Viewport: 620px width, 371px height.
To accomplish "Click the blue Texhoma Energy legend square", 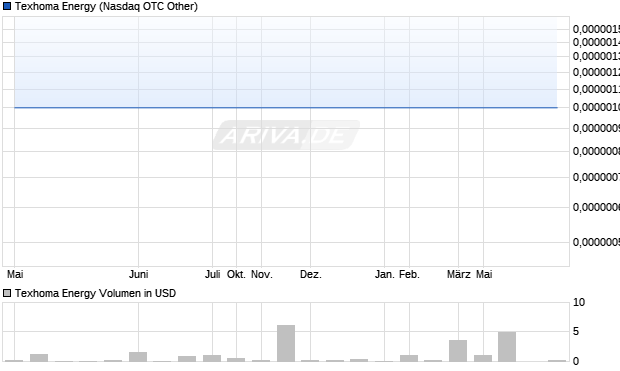I will pyautogui.click(x=7, y=6).
